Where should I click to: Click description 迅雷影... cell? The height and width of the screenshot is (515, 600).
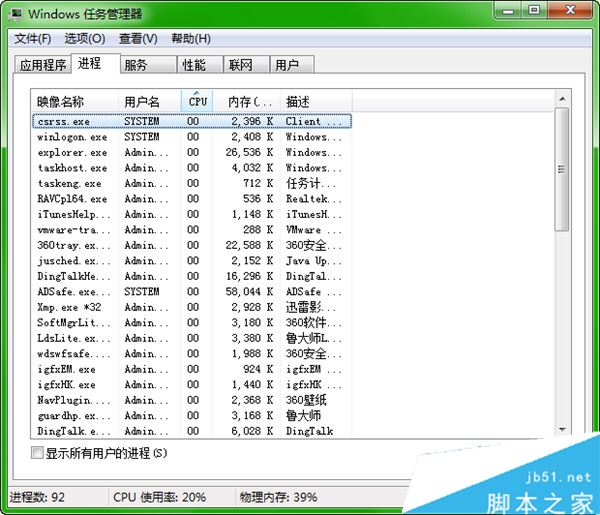tap(311, 307)
